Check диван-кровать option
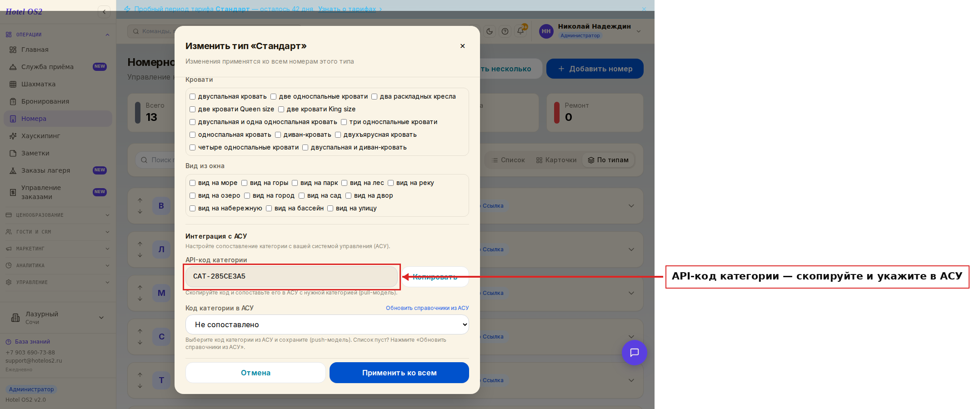This screenshot has height=409, width=980. 278,135
